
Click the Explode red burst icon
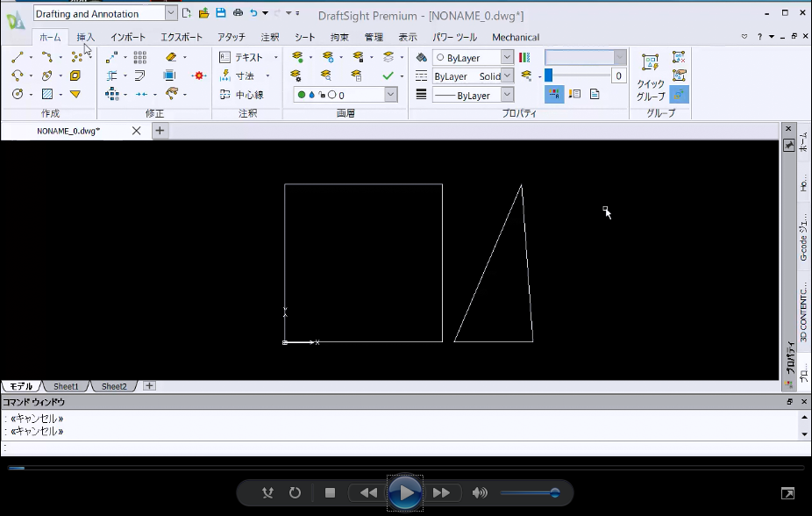(199, 75)
